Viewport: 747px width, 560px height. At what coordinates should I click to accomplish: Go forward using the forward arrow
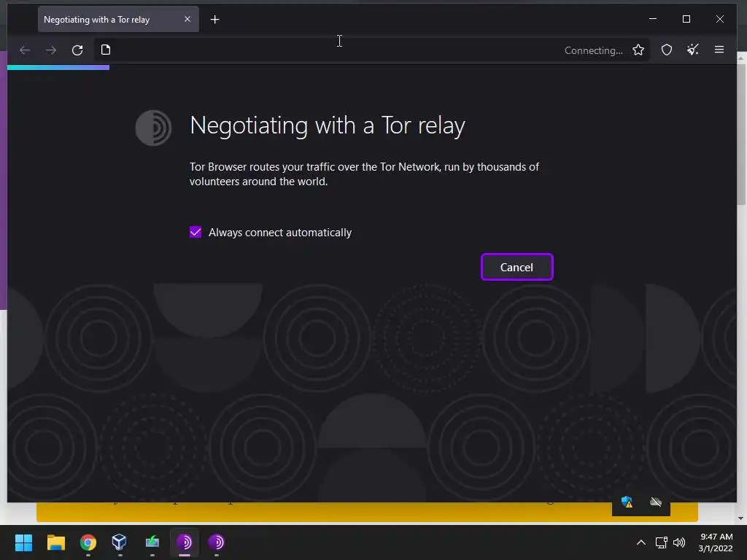click(x=51, y=50)
